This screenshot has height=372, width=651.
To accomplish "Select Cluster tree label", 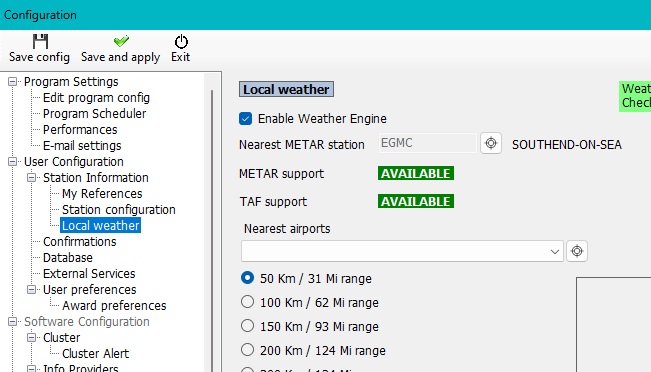I will click(61, 338).
